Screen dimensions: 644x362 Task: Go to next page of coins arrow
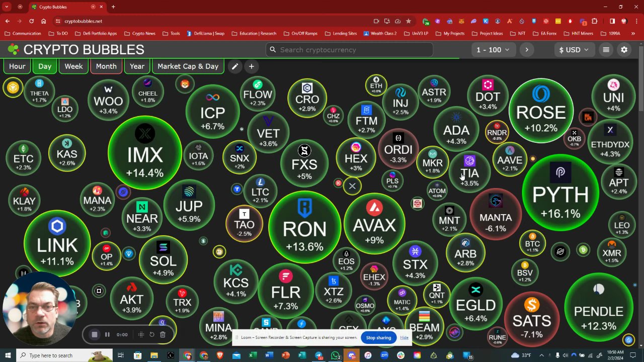pyautogui.click(x=527, y=50)
